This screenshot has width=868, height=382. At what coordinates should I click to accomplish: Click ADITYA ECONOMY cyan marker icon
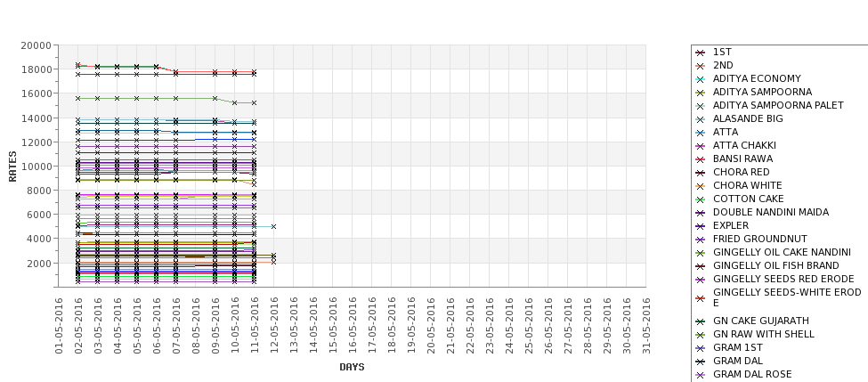pyautogui.click(x=701, y=79)
